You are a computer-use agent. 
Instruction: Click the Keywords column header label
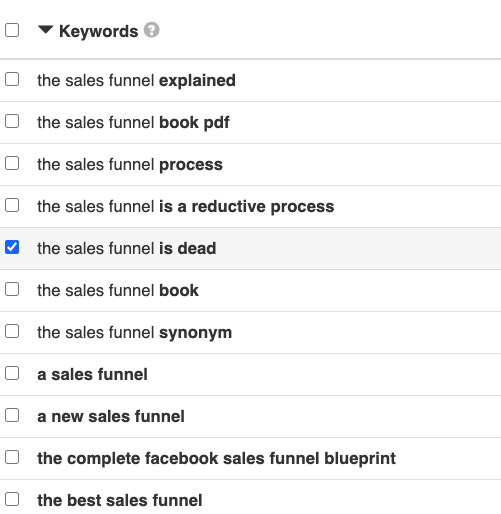click(99, 32)
